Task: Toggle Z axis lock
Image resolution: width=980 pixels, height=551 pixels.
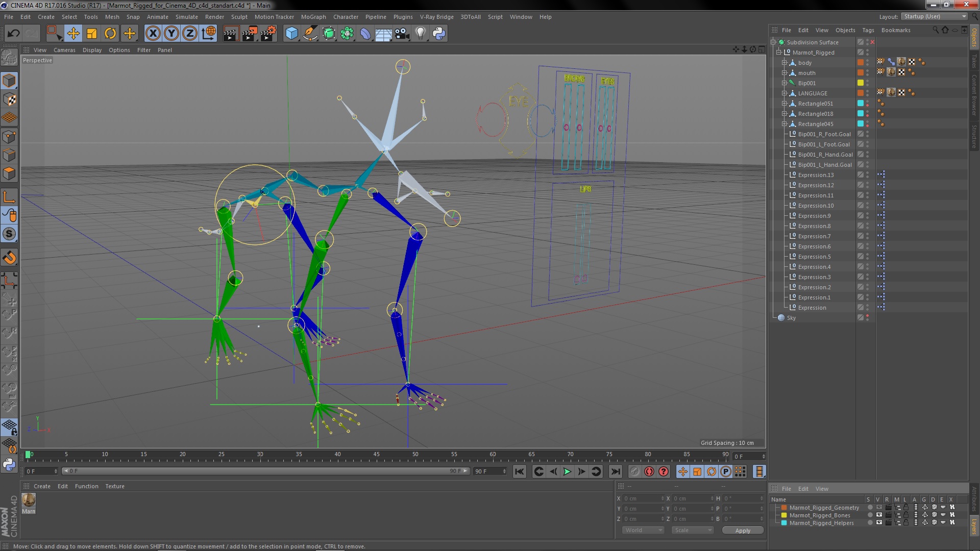Action: [190, 34]
